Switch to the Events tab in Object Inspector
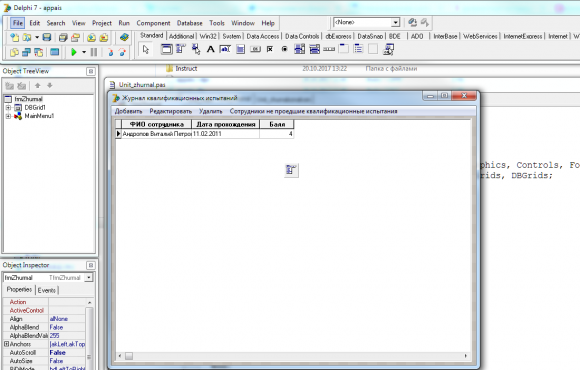580x370 pixels. [47, 290]
